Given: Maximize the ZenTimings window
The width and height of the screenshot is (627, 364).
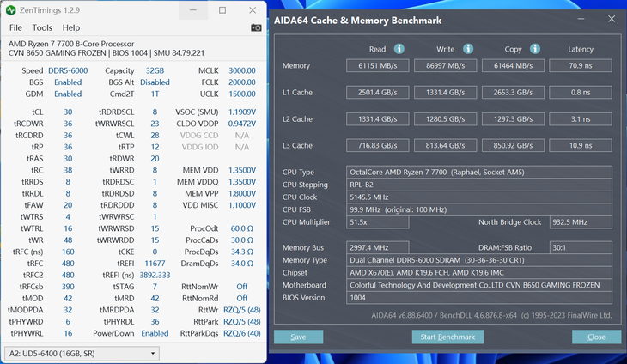Looking at the screenshot, I should 222,10.
